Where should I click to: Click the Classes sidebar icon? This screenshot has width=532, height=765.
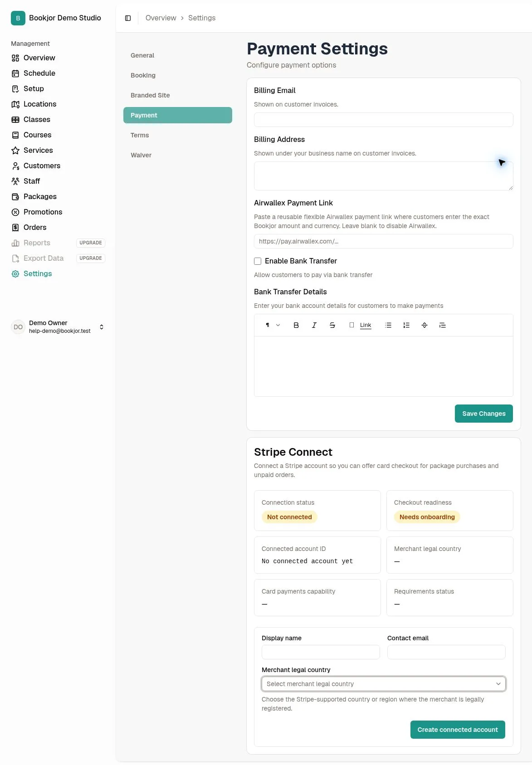[15, 120]
